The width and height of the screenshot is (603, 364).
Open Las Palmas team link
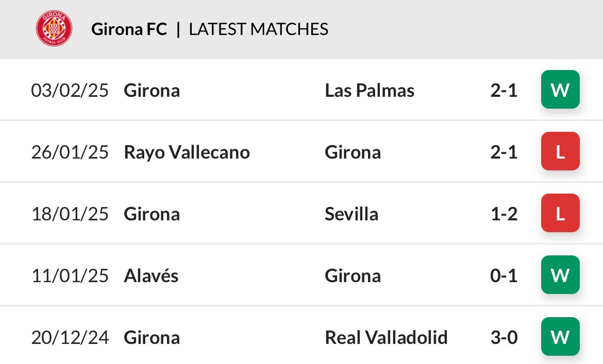click(370, 91)
